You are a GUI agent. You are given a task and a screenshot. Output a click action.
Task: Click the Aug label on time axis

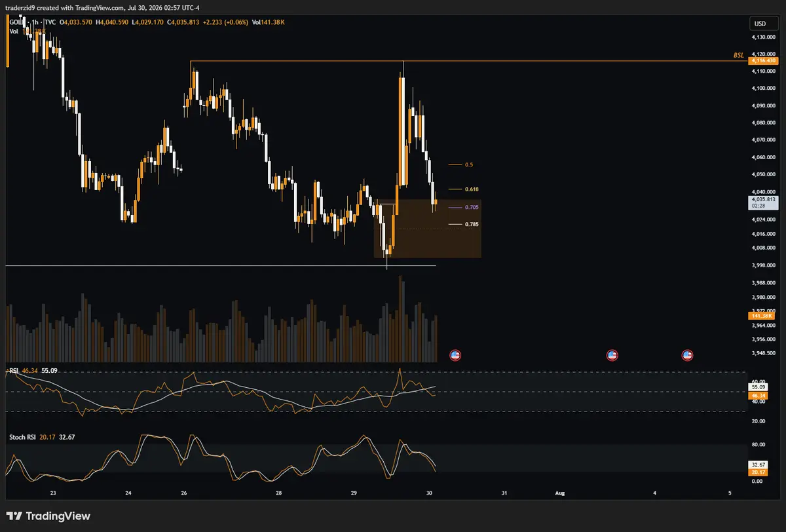560,492
